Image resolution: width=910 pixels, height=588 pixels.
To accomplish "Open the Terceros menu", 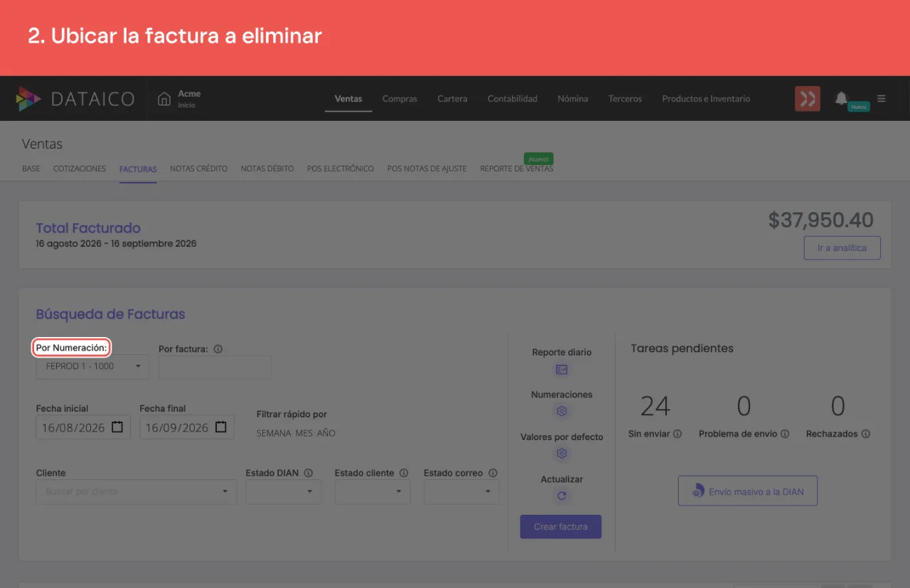I will pyautogui.click(x=625, y=99).
